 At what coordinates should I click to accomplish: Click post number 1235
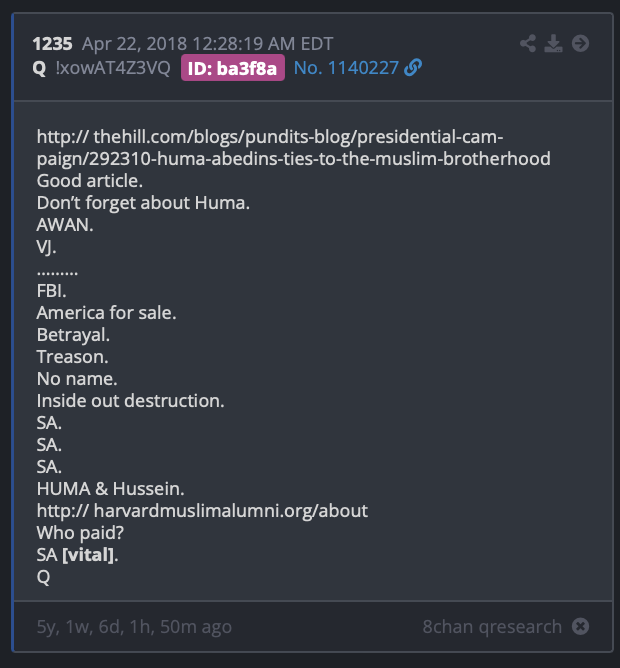(x=52, y=44)
